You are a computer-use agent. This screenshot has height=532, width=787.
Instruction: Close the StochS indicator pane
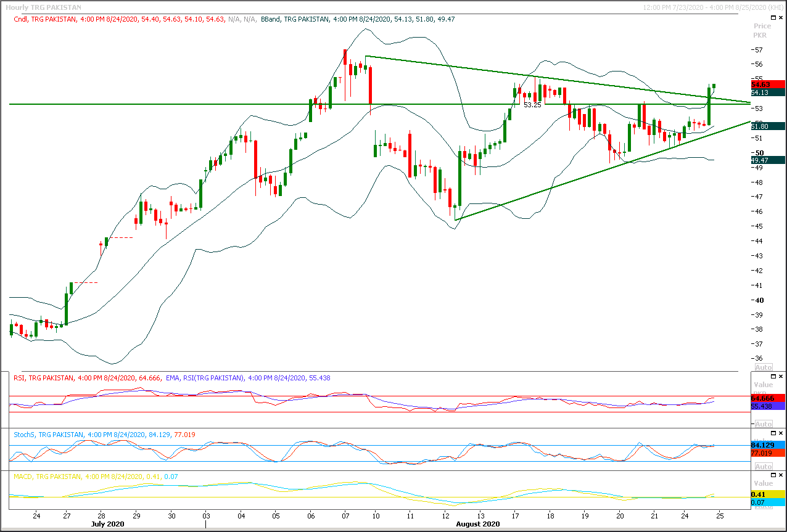(x=781, y=433)
